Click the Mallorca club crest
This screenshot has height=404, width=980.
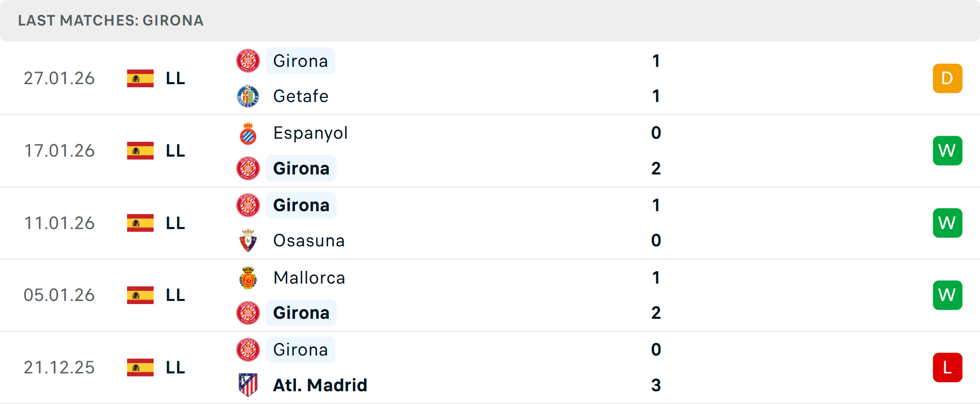[248, 278]
